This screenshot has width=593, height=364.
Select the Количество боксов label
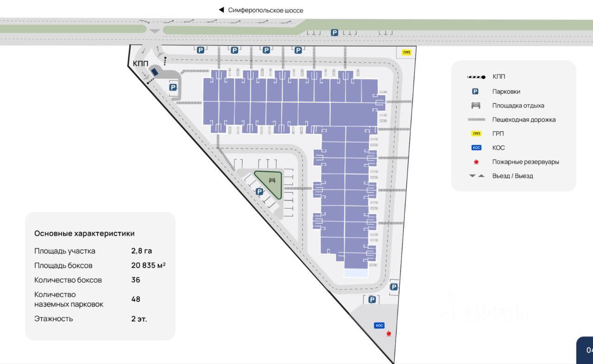[68, 280]
